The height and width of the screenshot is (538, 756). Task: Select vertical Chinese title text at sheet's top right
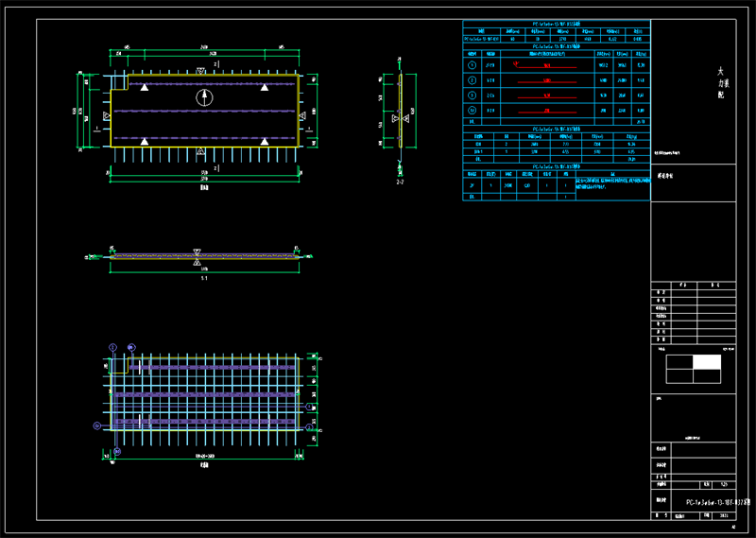[722, 83]
